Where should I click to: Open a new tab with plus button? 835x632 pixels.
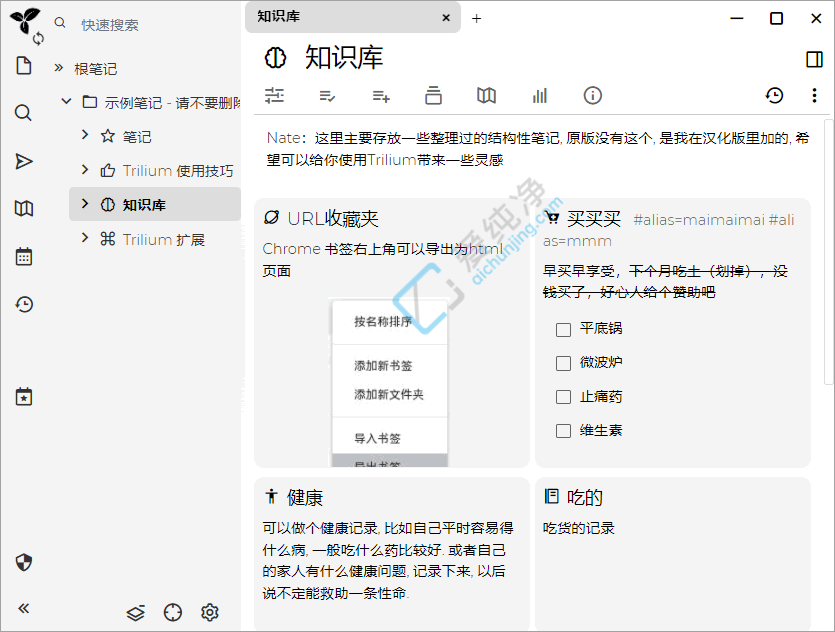tap(477, 18)
